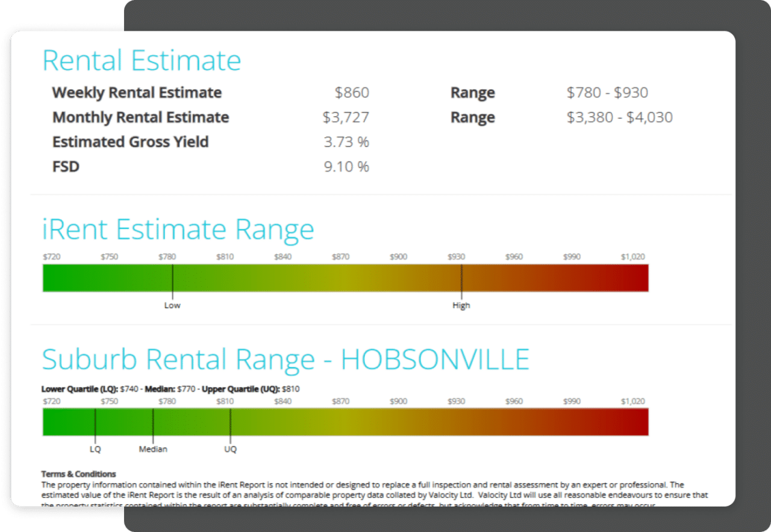Viewport: 771px width, 532px height.
Task: Open the Terms & Conditions heading
Action: 78,474
